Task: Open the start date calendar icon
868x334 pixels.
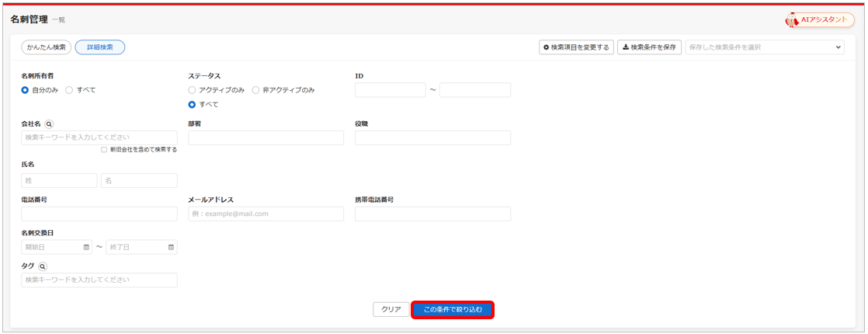Action: [x=86, y=247]
